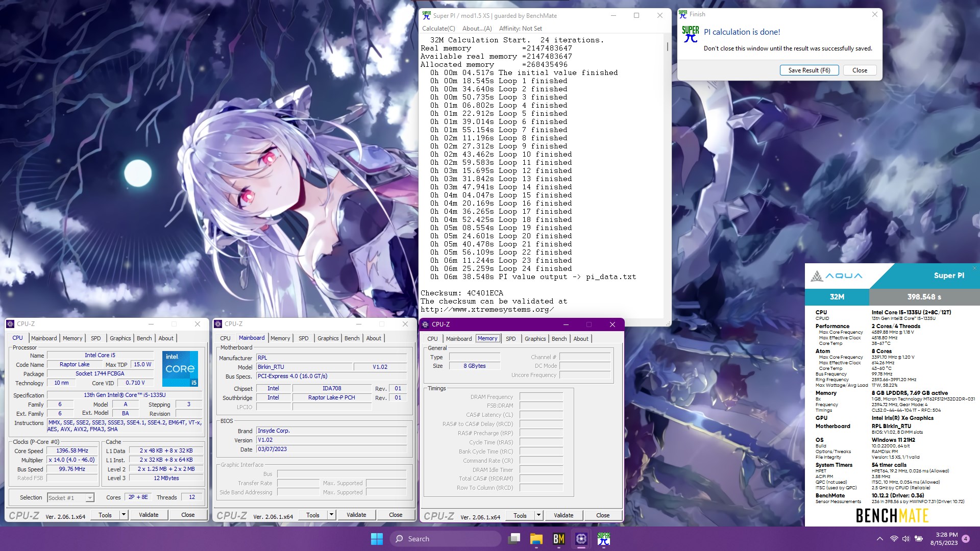Click CPU-Z icon in leftmost CPU-Z title bar
This screenshot has width=980, height=551.
pos(10,324)
